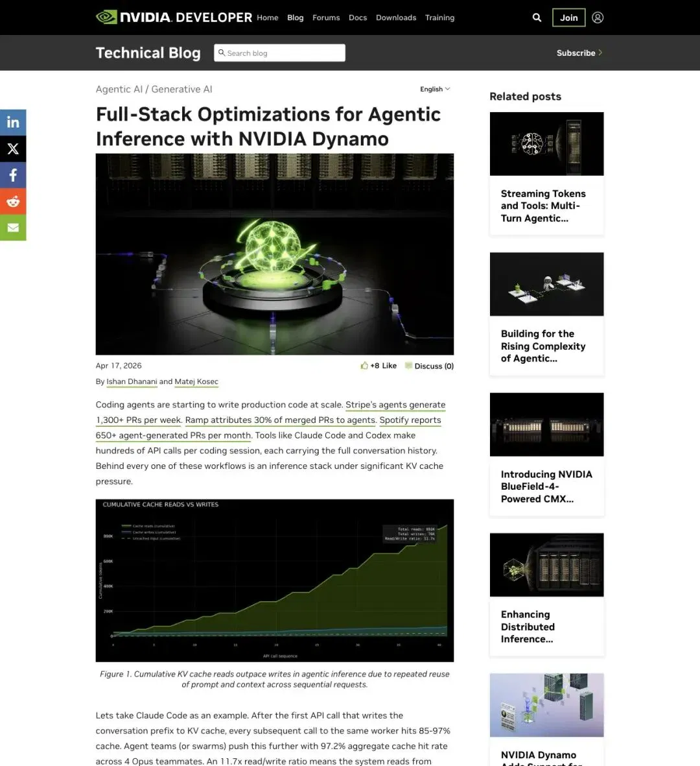Click the Subscribe chevron arrow
700x766 pixels.
click(600, 53)
